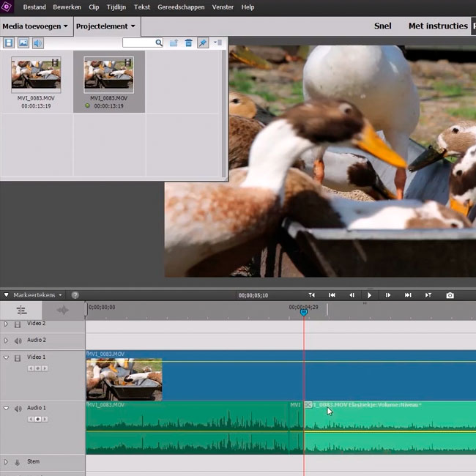The width and height of the screenshot is (476, 476).
Task: Open the Media toevoegen dropdown
Action: [x=35, y=26]
